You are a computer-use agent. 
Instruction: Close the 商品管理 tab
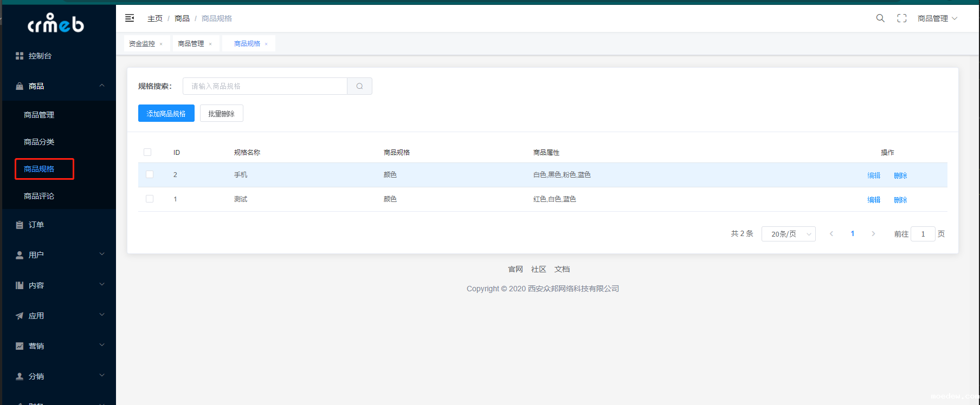tap(210, 44)
